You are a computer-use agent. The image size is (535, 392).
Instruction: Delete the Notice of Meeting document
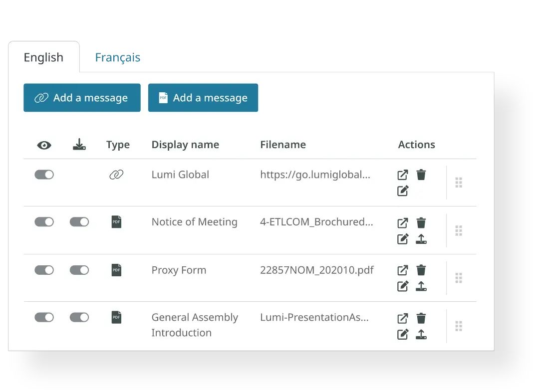421,222
